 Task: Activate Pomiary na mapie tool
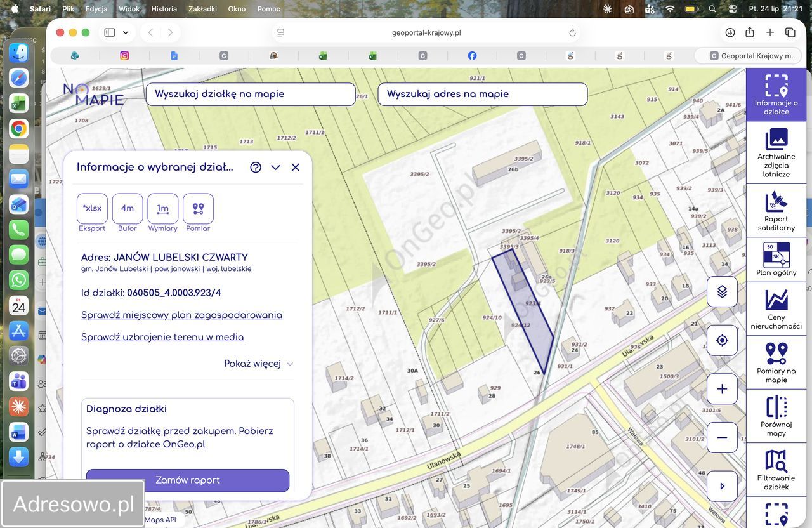(776, 362)
